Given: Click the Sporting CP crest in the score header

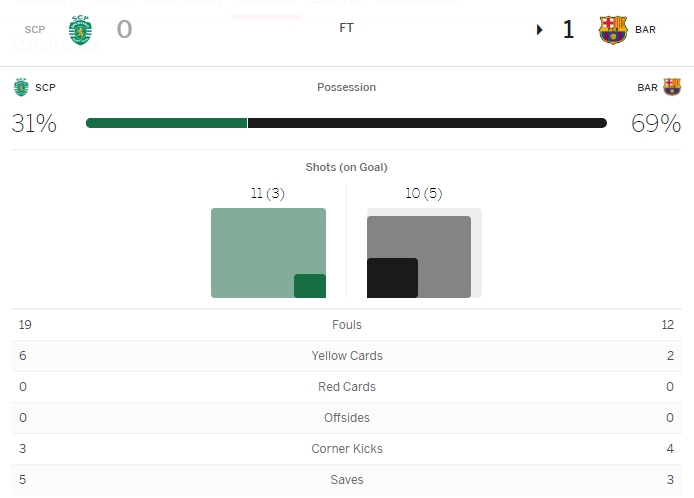Looking at the screenshot, I should 79,30.
